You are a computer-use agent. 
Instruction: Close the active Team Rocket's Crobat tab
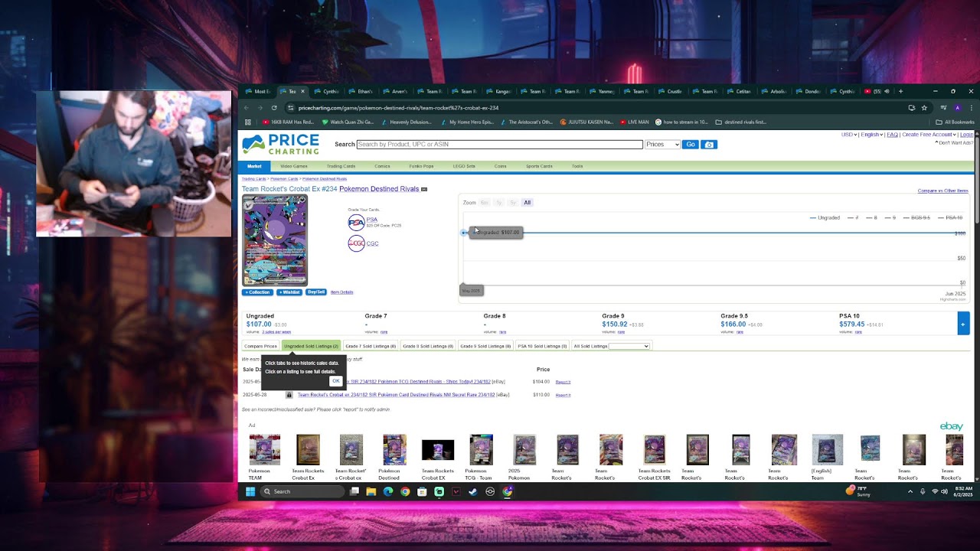coord(302,91)
